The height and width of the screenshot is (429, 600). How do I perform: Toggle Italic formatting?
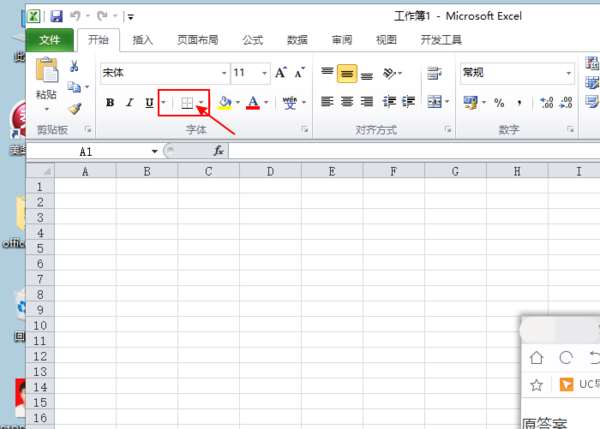(130, 103)
